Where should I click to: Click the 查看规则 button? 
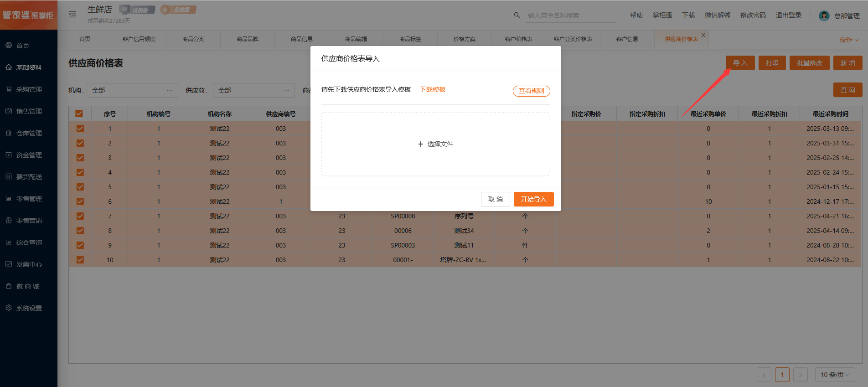click(x=532, y=91)
